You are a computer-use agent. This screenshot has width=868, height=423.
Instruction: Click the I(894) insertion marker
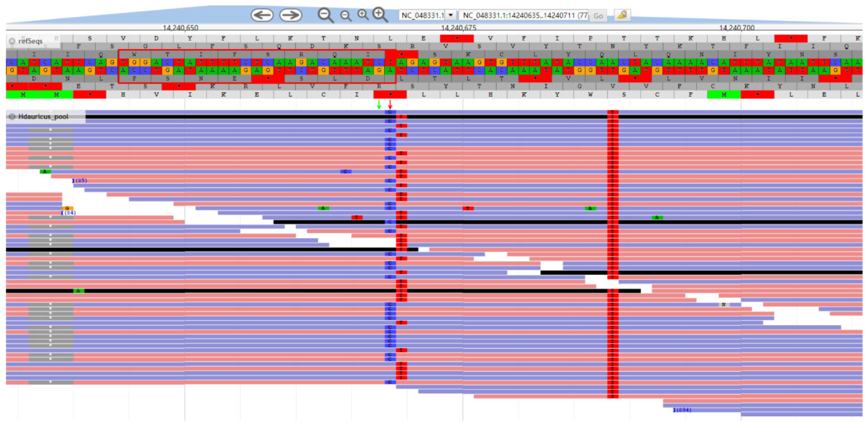click(x=682, y=410)
